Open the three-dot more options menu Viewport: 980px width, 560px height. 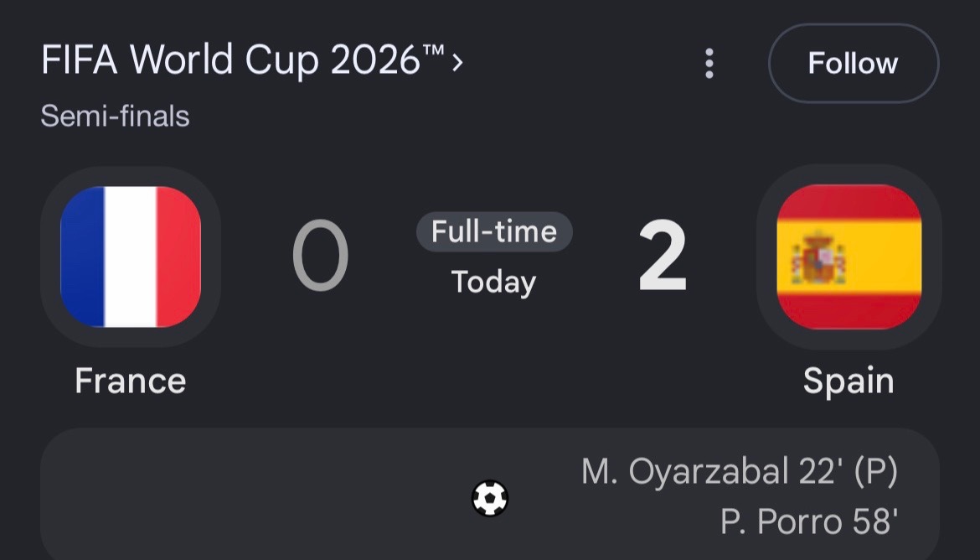pyautogui.click(x=709, y=63)
